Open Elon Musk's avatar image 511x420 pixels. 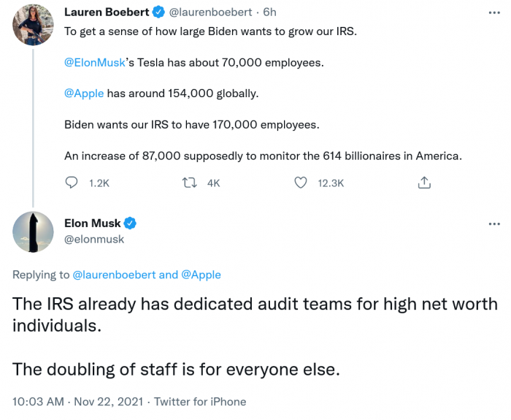(x=33, y=231)
